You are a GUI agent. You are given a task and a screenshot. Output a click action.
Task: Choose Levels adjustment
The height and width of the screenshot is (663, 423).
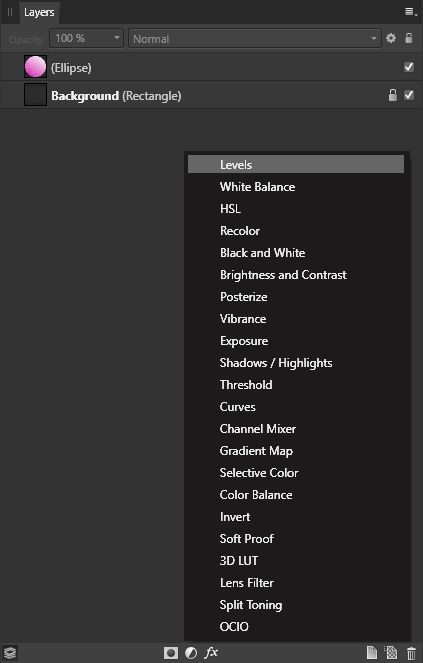point(296,164)
